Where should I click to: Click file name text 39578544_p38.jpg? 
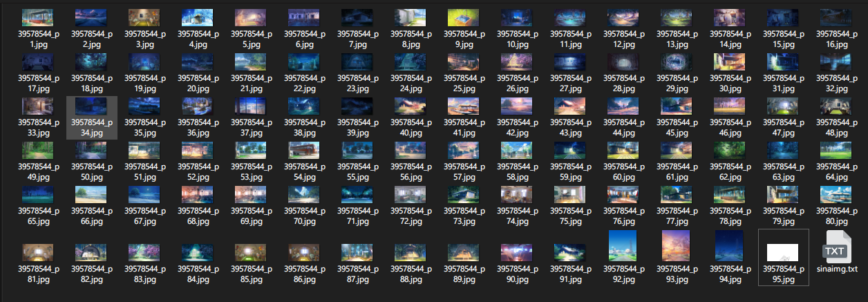coord(305,126)
